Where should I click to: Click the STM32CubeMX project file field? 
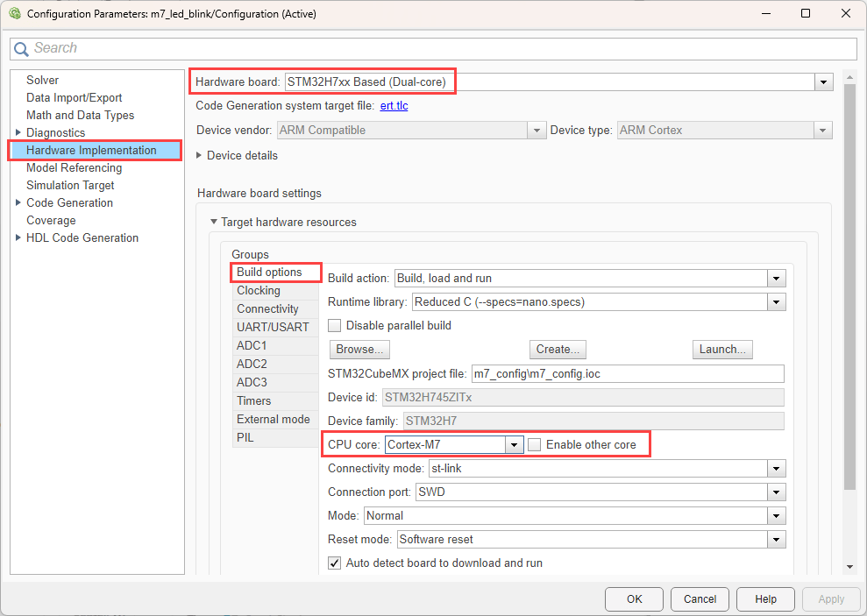coord(627,373)
